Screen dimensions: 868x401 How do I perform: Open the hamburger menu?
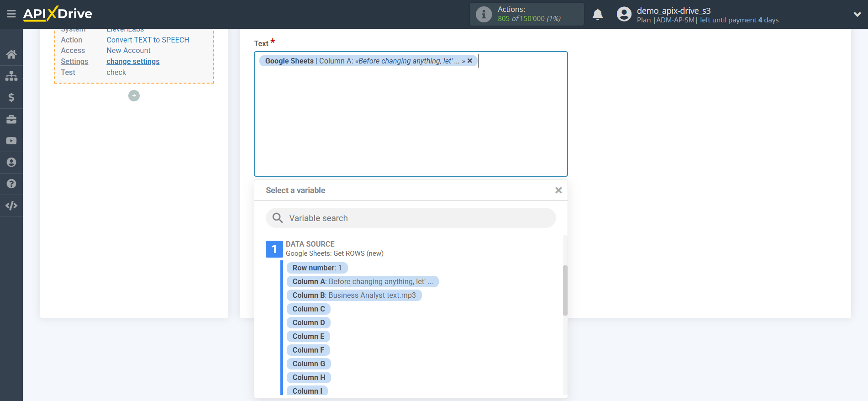coord(11,14)
